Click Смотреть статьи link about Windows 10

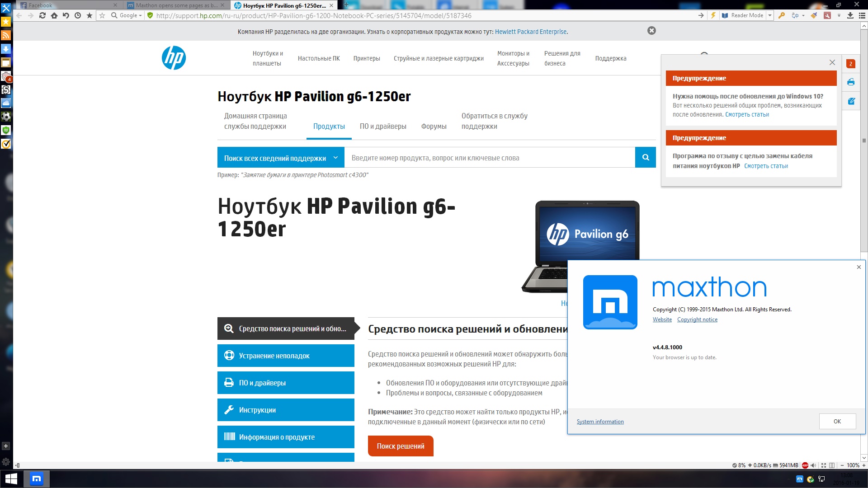click(x=747, y=114)
